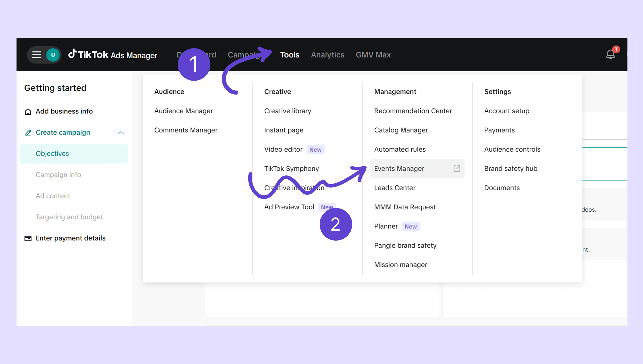Collapse the Create campaign section chevron
Viewport: 643px width, 364px height.
121,133
